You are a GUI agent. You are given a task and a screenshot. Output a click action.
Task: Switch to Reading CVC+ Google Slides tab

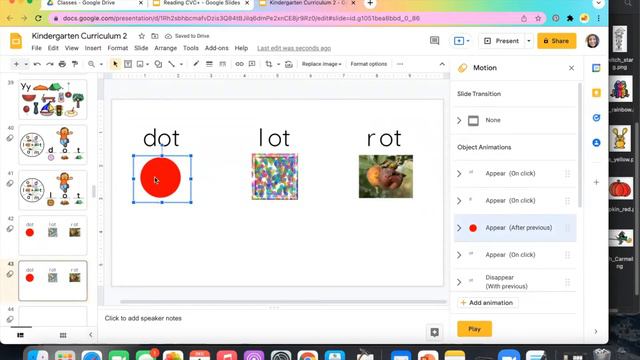pos(201,3)
